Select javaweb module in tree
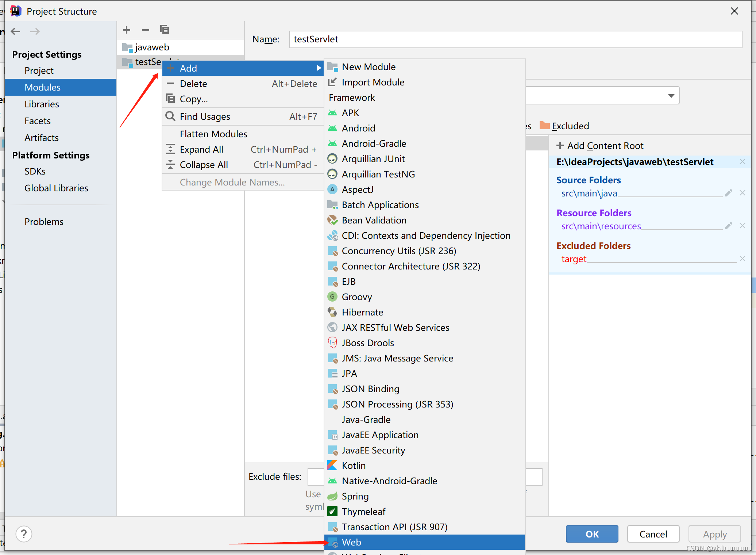Screen dimensions: 756x555 152,47
